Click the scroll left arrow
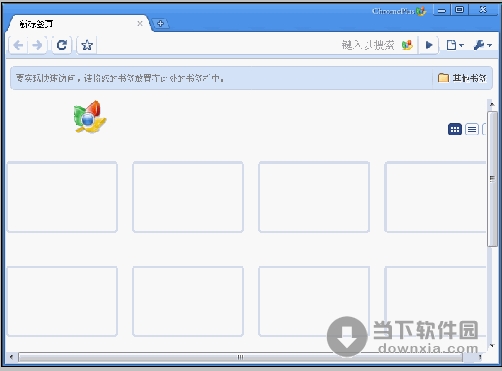Viewport: 502px width, 371px height. click(11, 357)
